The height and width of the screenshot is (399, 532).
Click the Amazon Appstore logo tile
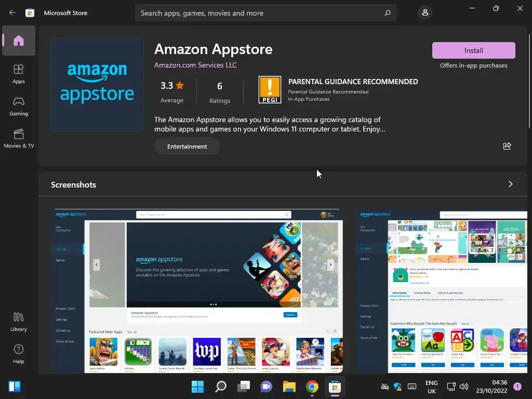pos(97,85)
